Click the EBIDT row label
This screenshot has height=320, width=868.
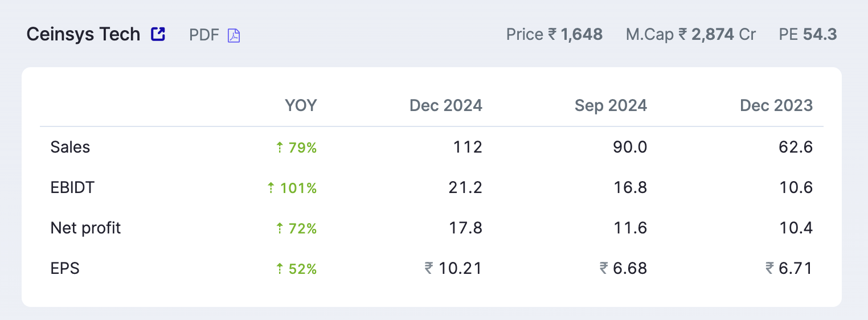tap(72, 188)
